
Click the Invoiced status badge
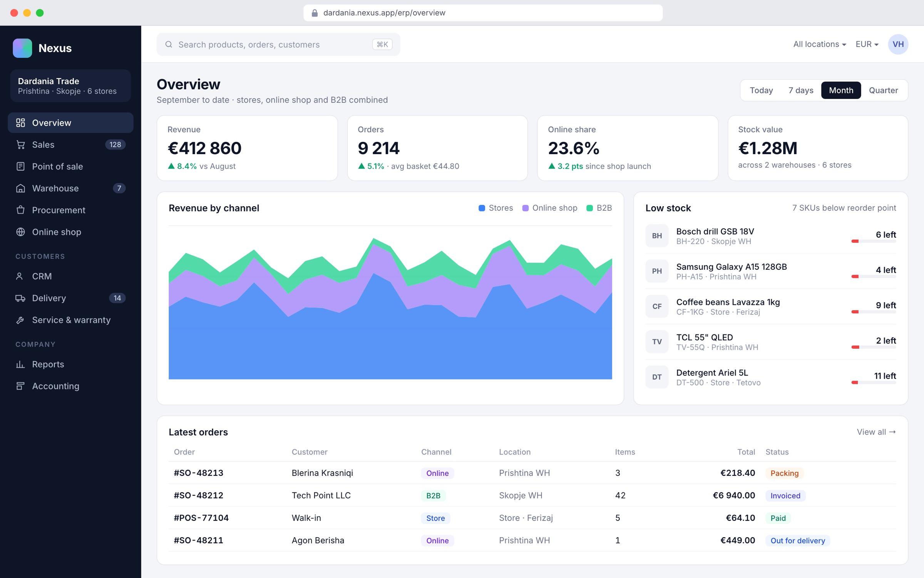[785, 496]
